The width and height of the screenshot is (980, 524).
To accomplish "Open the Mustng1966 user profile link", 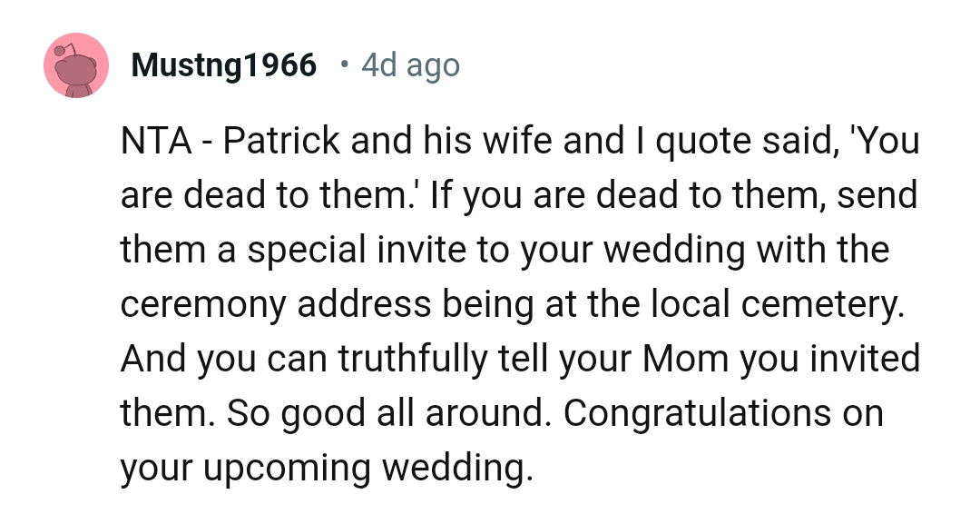I will [224, 65].
